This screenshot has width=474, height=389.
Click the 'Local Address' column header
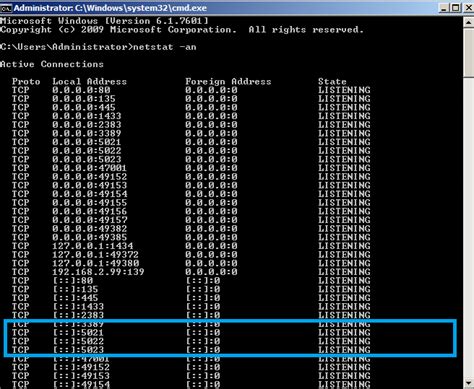pos(89,82)
